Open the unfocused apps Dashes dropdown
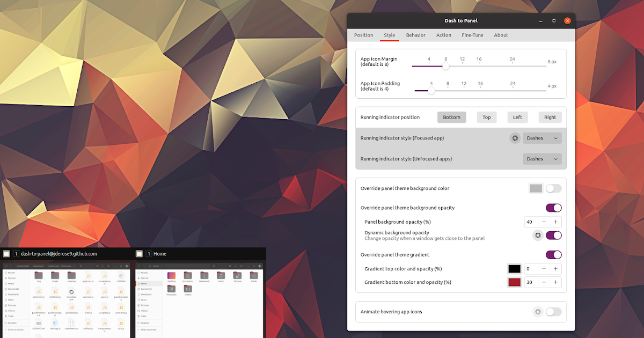 [x=542, y=159]
